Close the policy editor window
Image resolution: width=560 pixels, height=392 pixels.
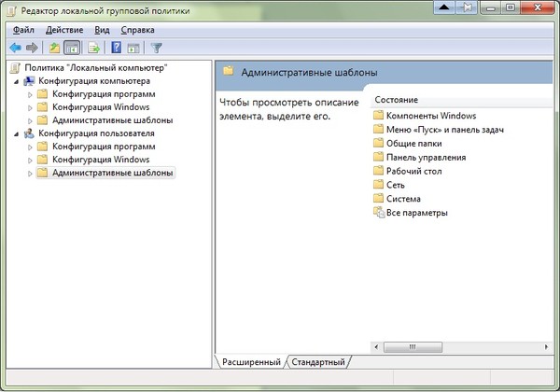tap(538, 7)
